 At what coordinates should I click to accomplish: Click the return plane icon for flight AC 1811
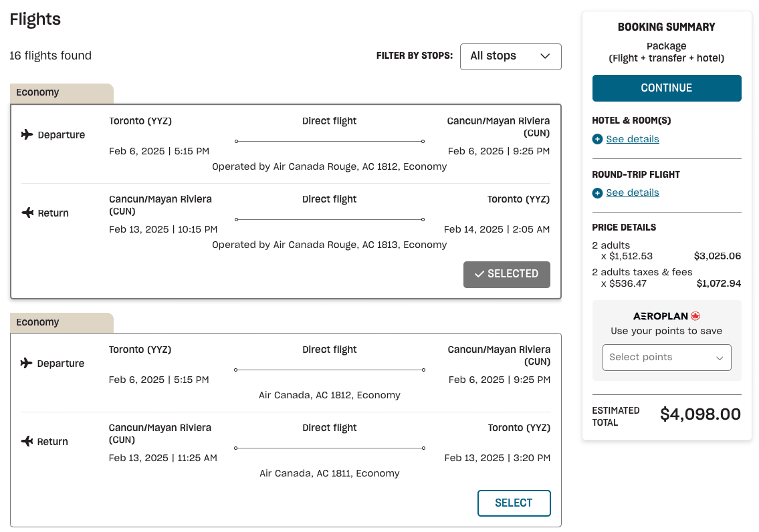click(27, 441)
